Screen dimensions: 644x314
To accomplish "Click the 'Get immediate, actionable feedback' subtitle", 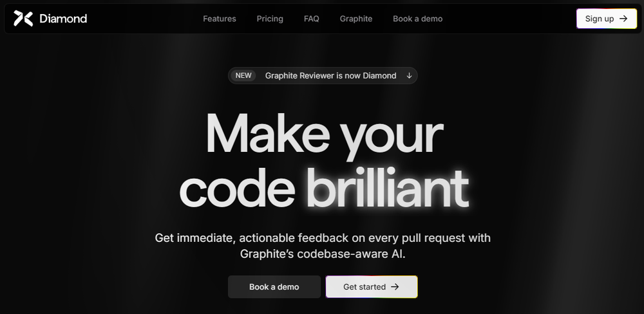I will [x=323, y=246].
